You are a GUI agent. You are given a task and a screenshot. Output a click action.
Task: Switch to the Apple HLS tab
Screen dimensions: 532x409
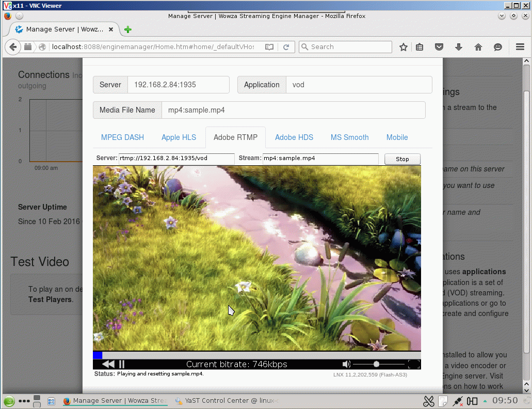(x=179, y=137)
